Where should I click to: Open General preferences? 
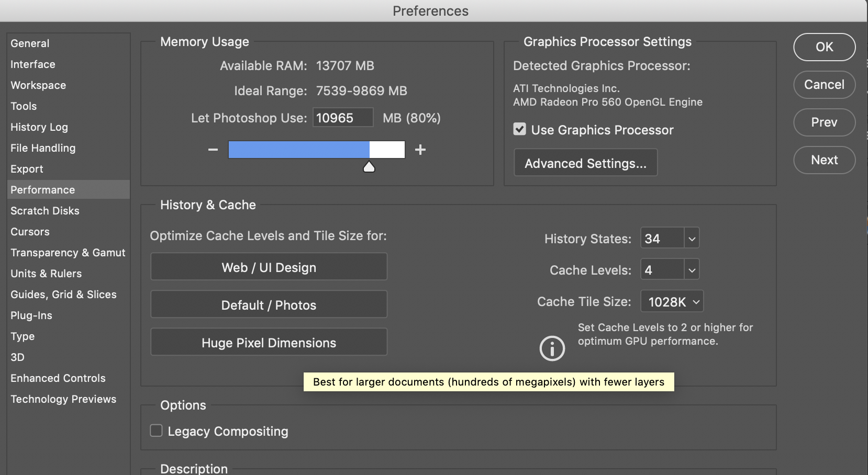coord(30,43)
